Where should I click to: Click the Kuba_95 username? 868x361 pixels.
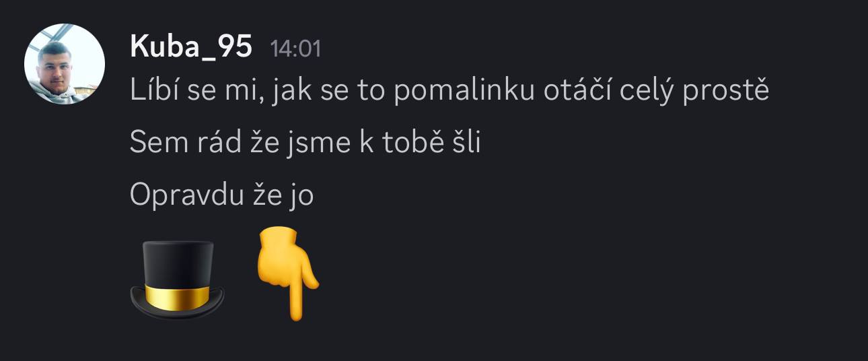191,47
